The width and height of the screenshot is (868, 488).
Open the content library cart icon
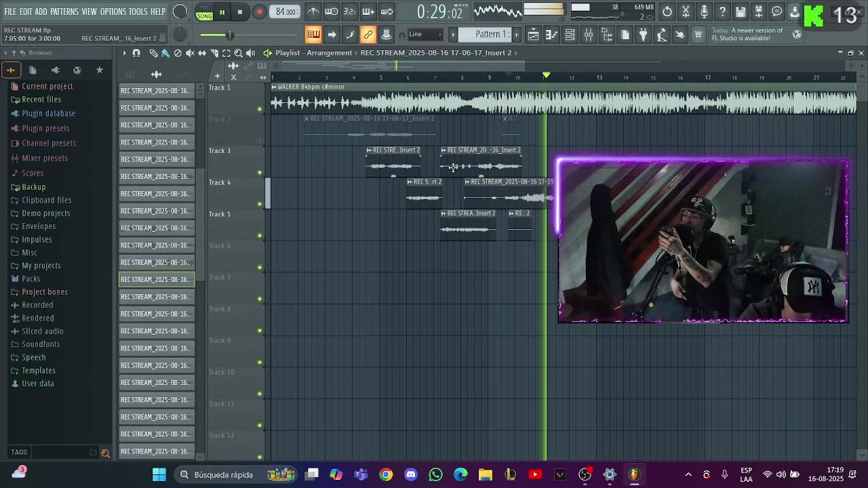pos(698,35)
